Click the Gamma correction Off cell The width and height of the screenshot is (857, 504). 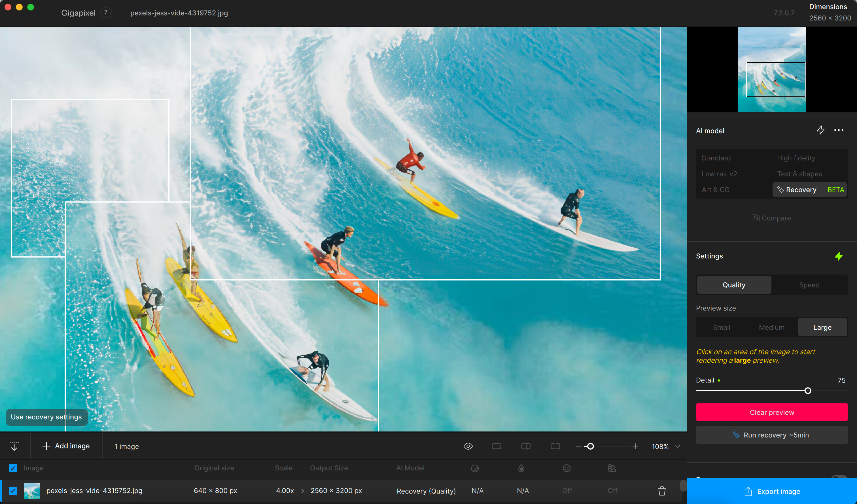[612, 491]
